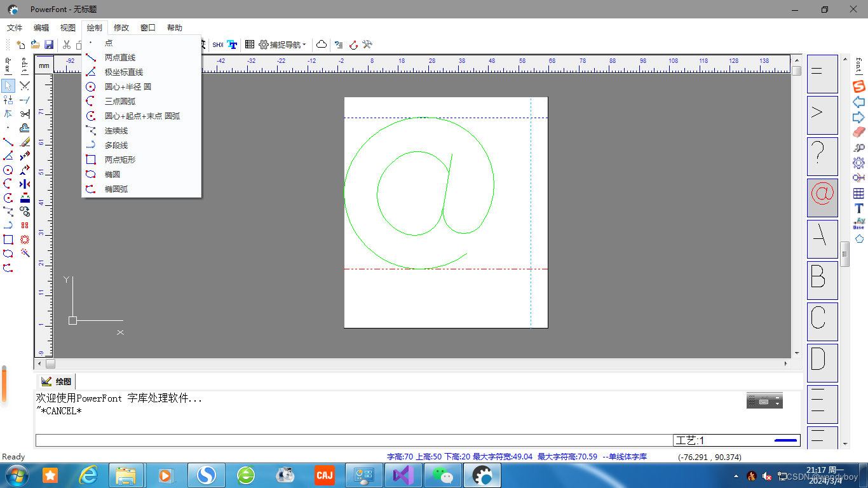Open the 修改 menu
Image resolution: width=868 pixels, height=488 pixels.
pos(121,28)
